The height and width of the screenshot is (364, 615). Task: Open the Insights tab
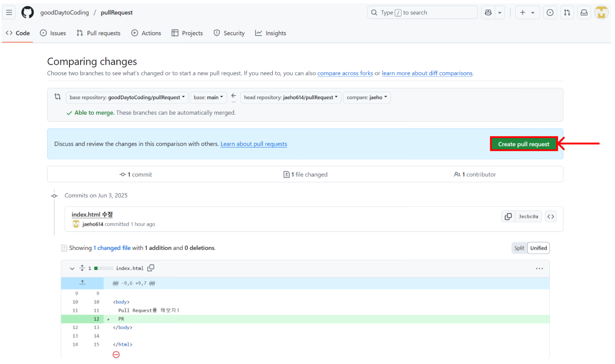(270, 33)
